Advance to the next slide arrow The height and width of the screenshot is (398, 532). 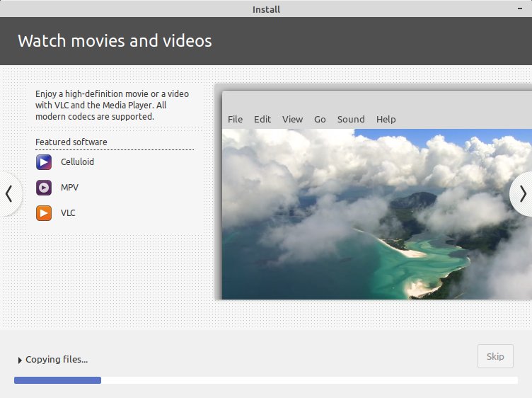[x=522, y=193]
